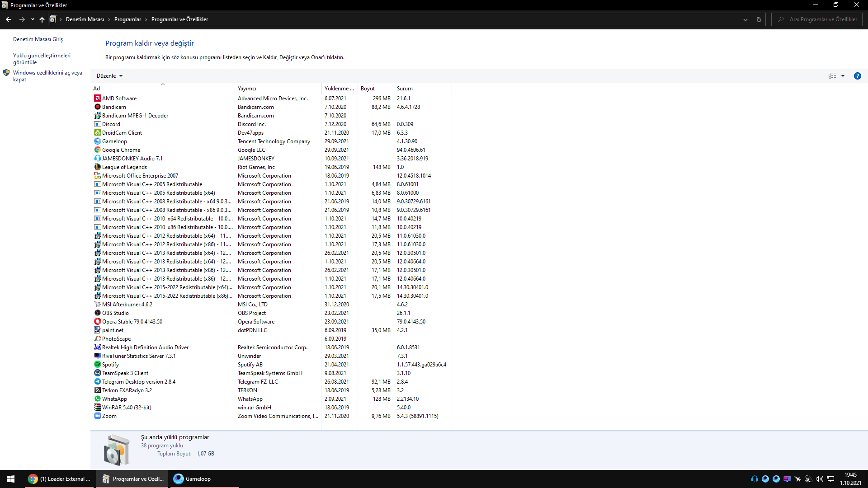
Task: Click the volume speaker tray icon
Action: (x=819, y=479)
